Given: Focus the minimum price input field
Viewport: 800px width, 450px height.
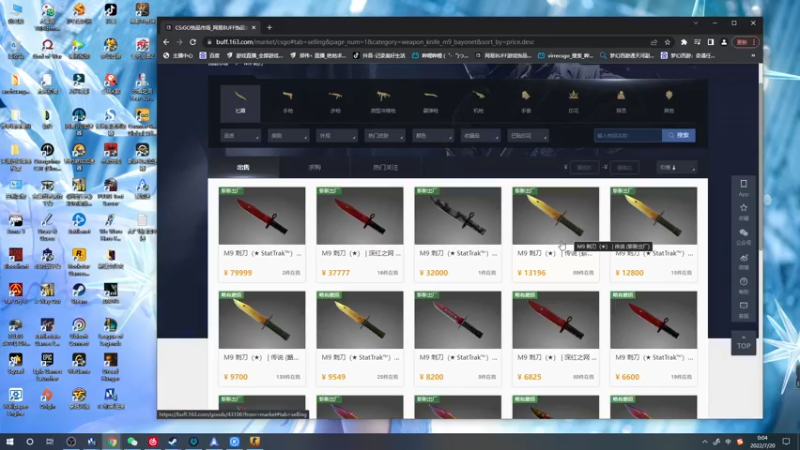Looking at the screenshot, I should pyautogui.click(x=584, y=167).
